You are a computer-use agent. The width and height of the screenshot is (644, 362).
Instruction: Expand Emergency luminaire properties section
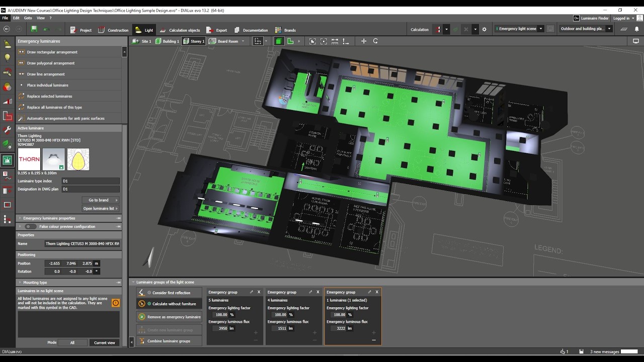(x=69, y=218)
